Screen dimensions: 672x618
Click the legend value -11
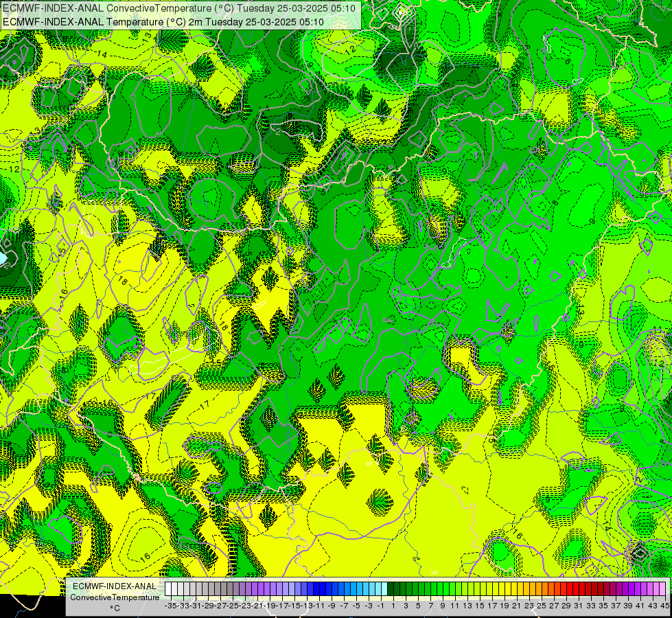(319, 606)
